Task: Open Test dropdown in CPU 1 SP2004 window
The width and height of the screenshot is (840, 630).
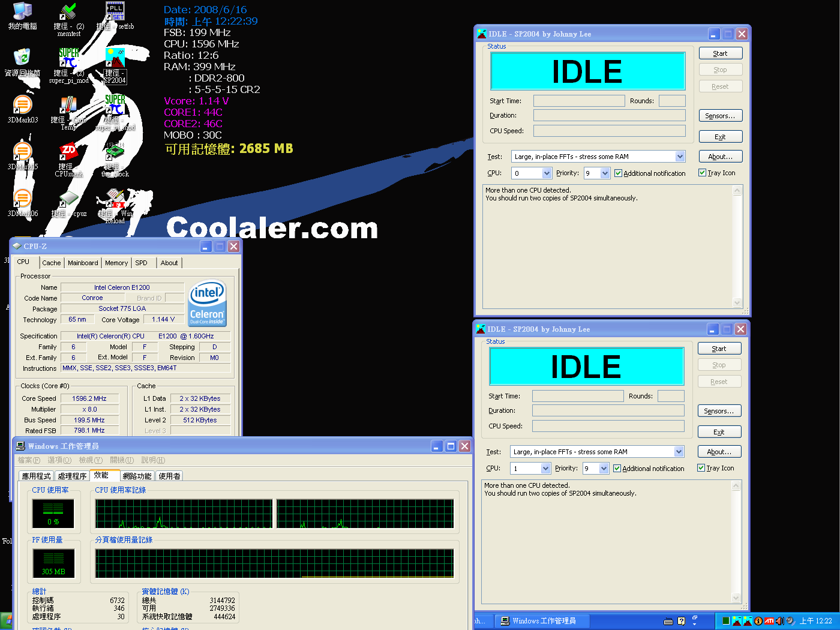Action: (679, 452)
